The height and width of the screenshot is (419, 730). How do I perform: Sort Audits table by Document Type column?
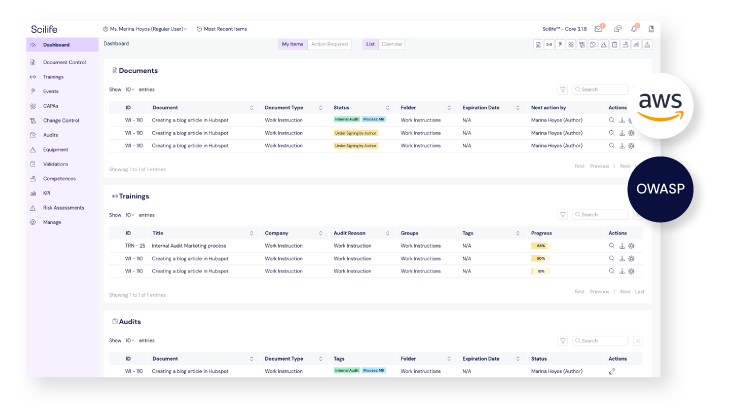pyautogui.click(x=320, y=358)
